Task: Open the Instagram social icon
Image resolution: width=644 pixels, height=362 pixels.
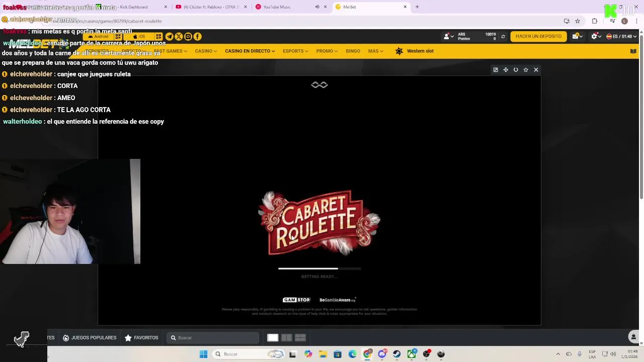Action: point(188,36)
